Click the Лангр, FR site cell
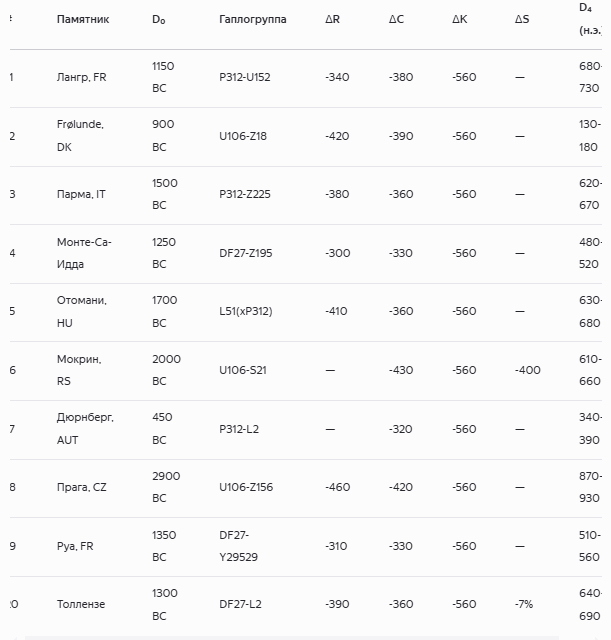The image size is (611, 640). click(82, 77)
